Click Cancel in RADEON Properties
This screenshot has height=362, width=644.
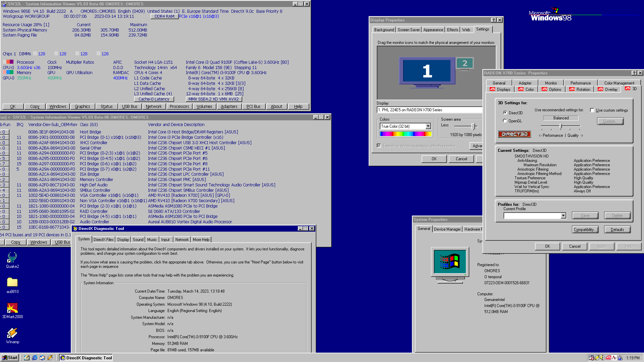pos(575,246)
